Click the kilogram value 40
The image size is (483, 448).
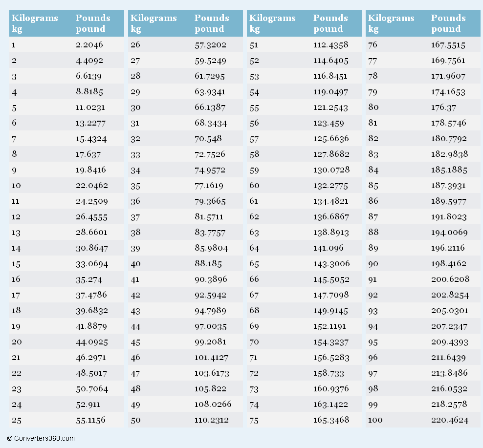coord(135,264)
